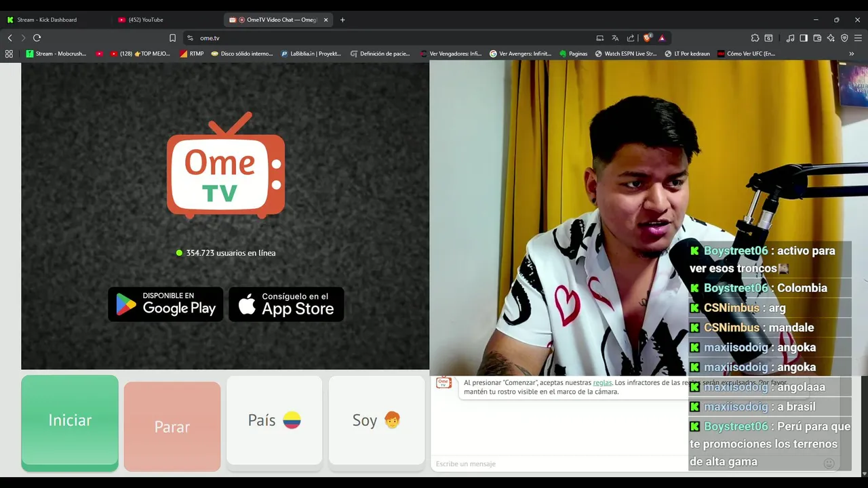
Task: Open the Definición de pacie... bookmark
Action: point(380,54)
